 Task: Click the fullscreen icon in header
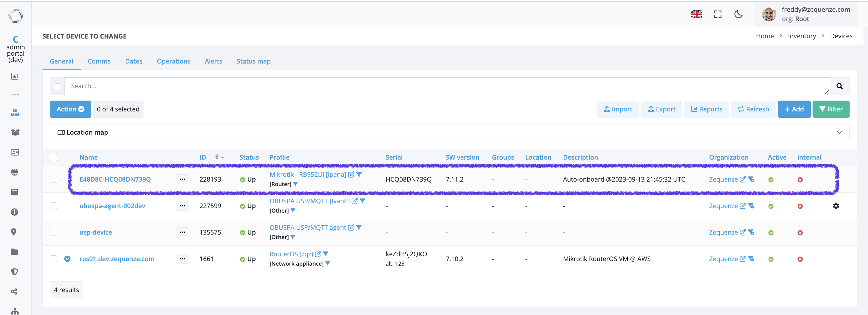(x=717, y=14)
